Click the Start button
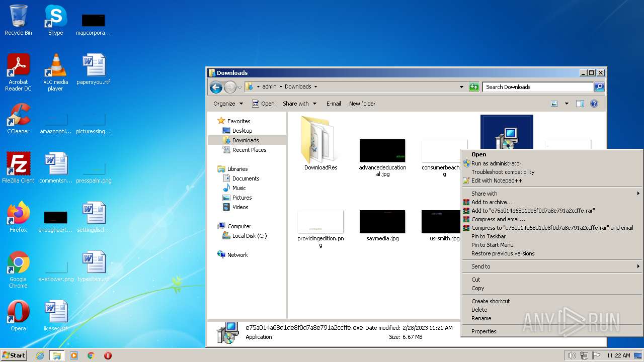644x362 pixels. pyautogui.click(x=14, y=355)
